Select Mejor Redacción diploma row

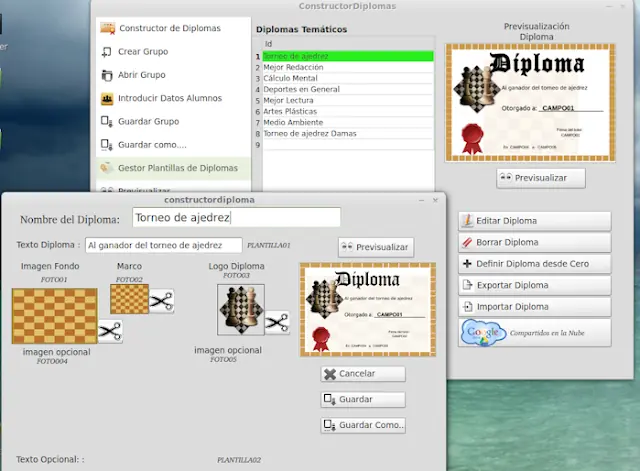point(348,67)
